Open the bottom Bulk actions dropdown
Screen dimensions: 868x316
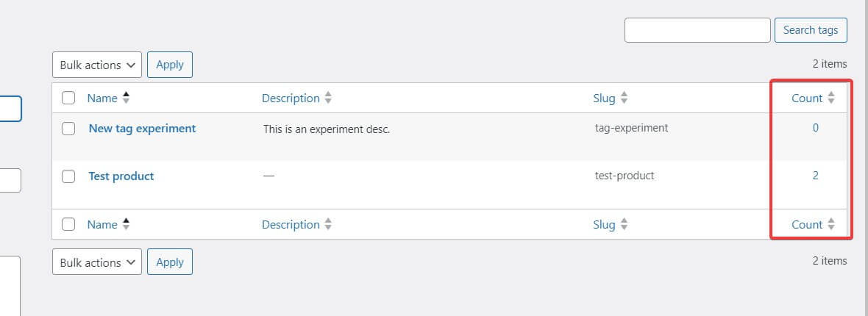[97, 262]
